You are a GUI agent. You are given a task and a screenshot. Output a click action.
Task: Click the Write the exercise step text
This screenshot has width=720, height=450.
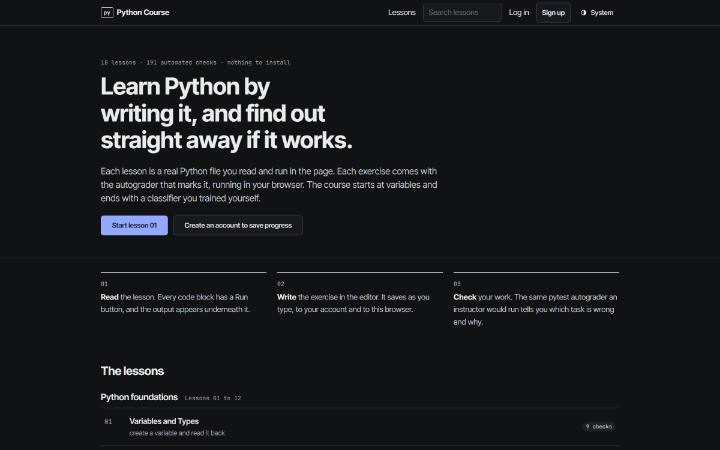(354, 303)
